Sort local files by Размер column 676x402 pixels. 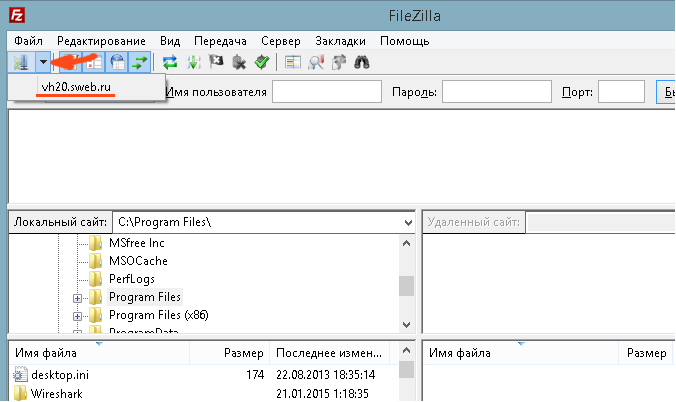click(x=229, y=353)
